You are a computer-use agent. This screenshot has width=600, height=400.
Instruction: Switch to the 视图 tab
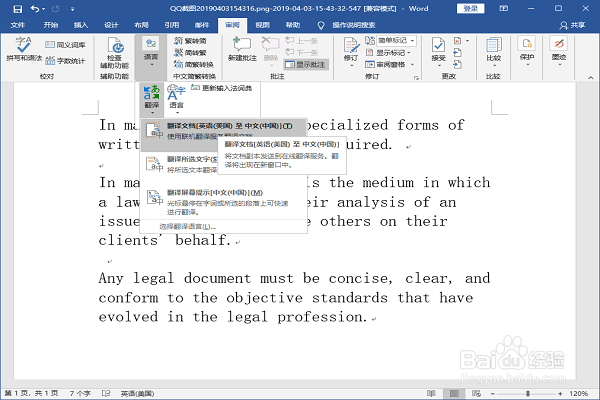[262, 25]
